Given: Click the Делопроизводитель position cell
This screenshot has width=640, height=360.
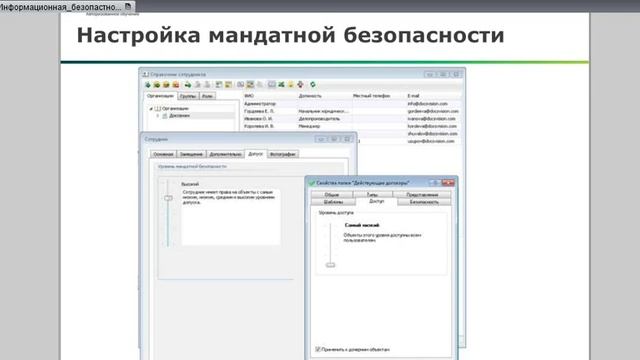Looking at the screenshot, I should click(x=319, y=119).
